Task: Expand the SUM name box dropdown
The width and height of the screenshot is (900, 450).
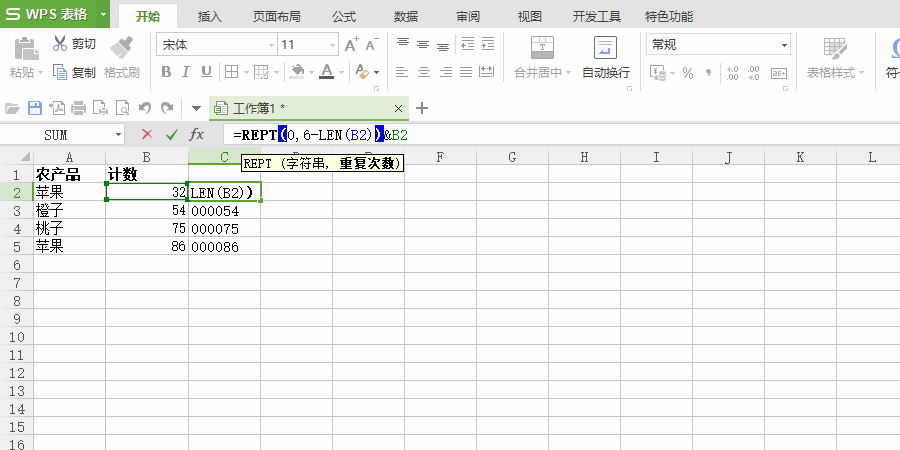Action: (118, 134)
